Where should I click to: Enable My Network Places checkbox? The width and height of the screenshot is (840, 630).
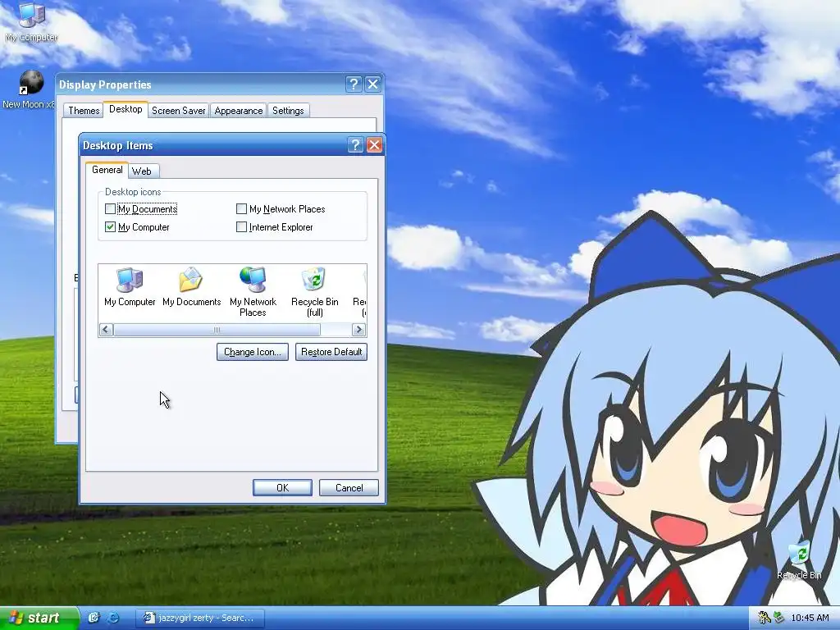click(x=242, y=209)
